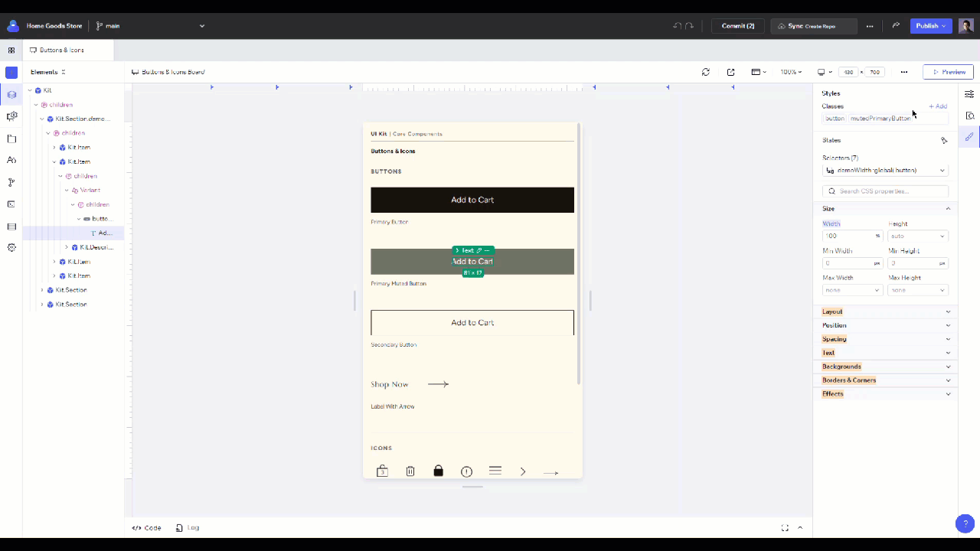Select the styles brush panel icon
980x551 pixels.
(x=969, y=137)
